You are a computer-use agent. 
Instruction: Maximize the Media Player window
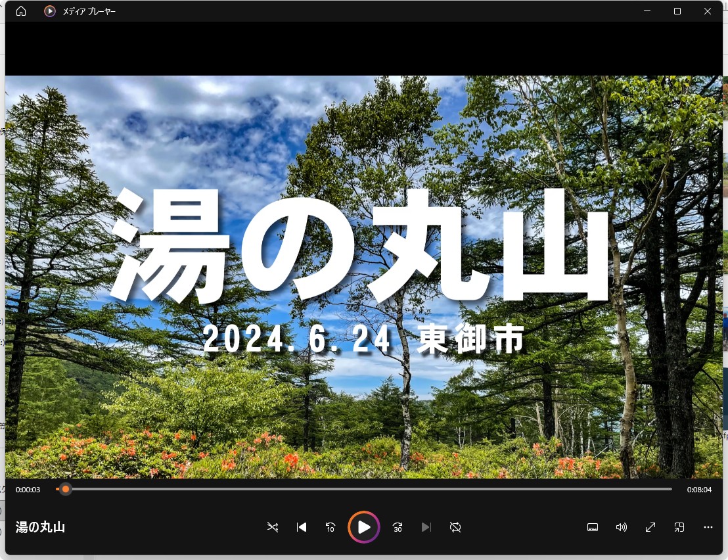pos(677,11)
